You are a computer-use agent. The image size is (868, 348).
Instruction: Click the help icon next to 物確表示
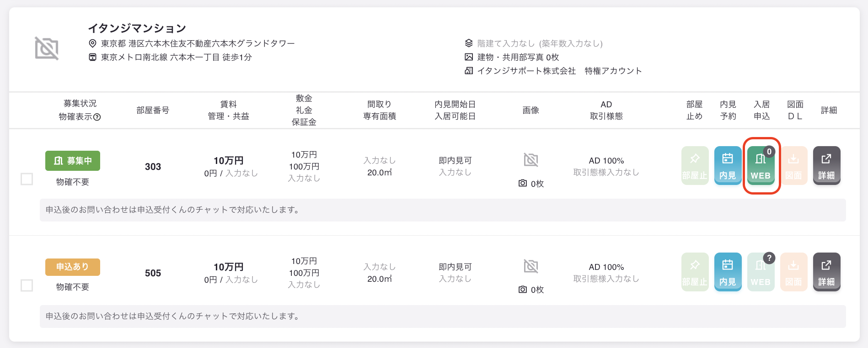tap(97, 117)
